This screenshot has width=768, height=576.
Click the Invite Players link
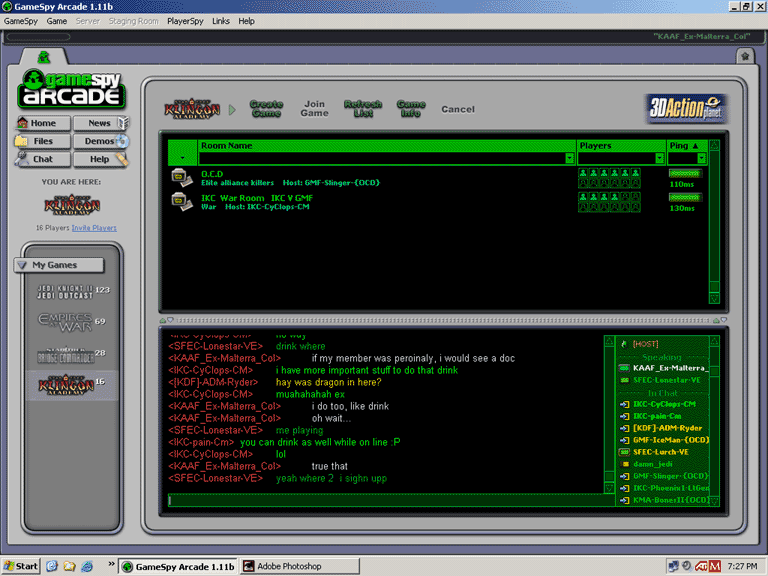point(94,228)
